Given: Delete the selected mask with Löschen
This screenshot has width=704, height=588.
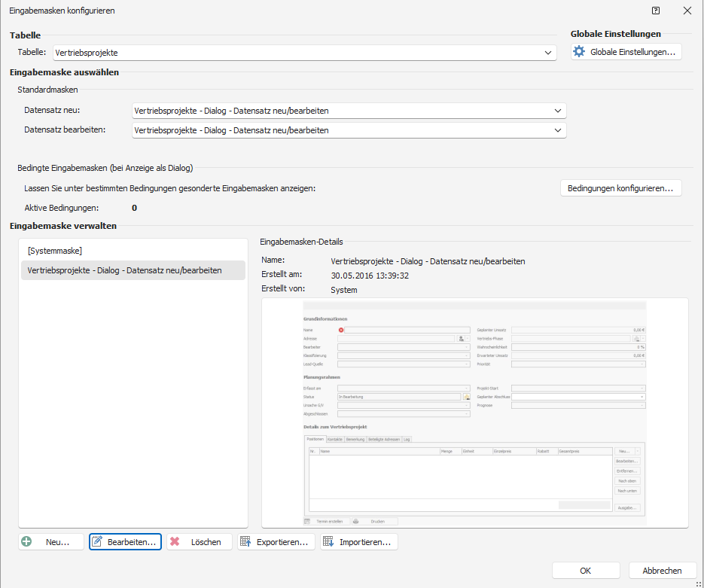Looking at the screenshot, I should click(x=200, y=542).
